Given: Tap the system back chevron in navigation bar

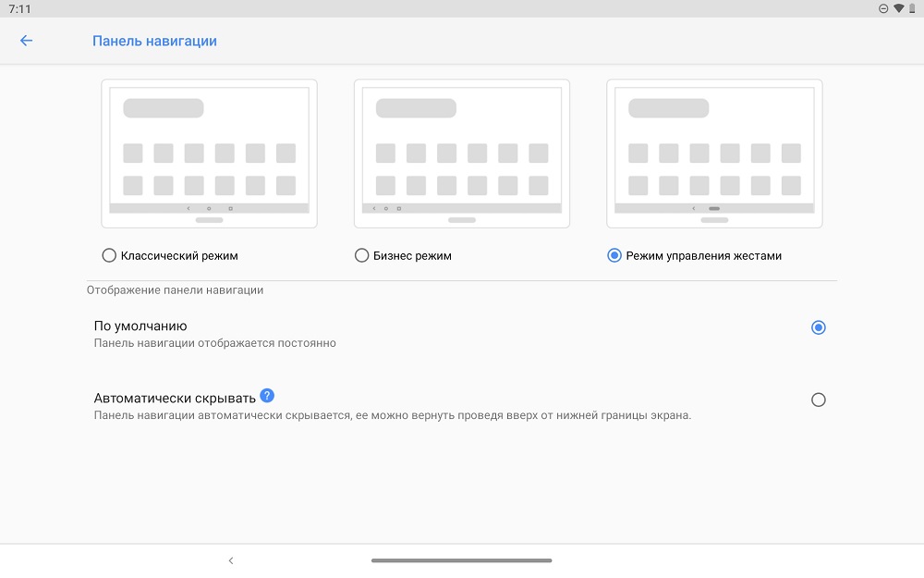Looking at the screenshot, I should point(231,560).
